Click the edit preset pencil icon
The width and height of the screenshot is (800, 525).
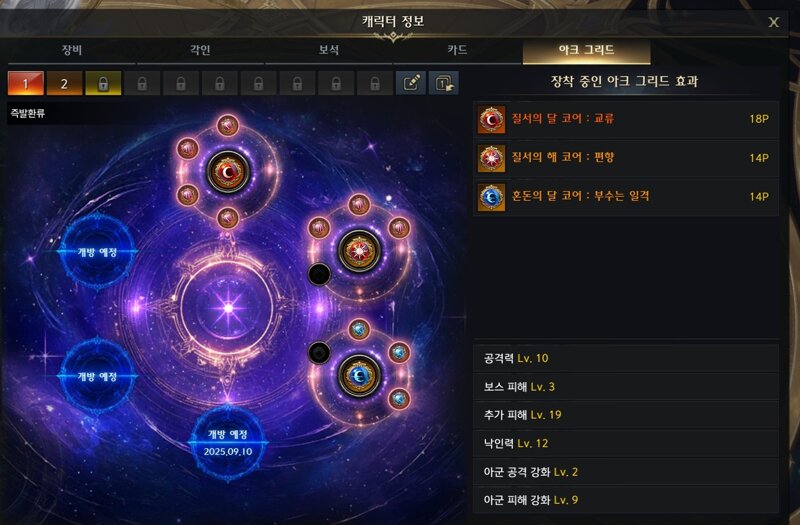(411, 83)
